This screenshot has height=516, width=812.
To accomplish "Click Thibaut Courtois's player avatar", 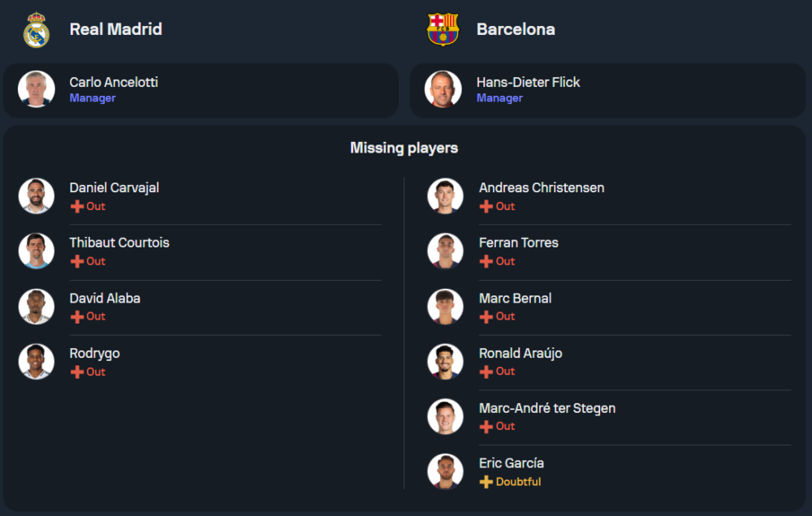I will (37, 251).
